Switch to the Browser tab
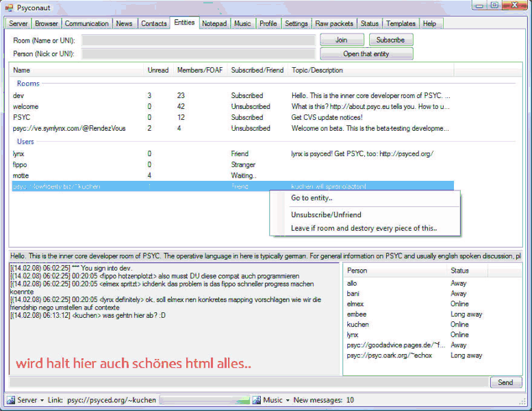532x411 pixels. 47,23
